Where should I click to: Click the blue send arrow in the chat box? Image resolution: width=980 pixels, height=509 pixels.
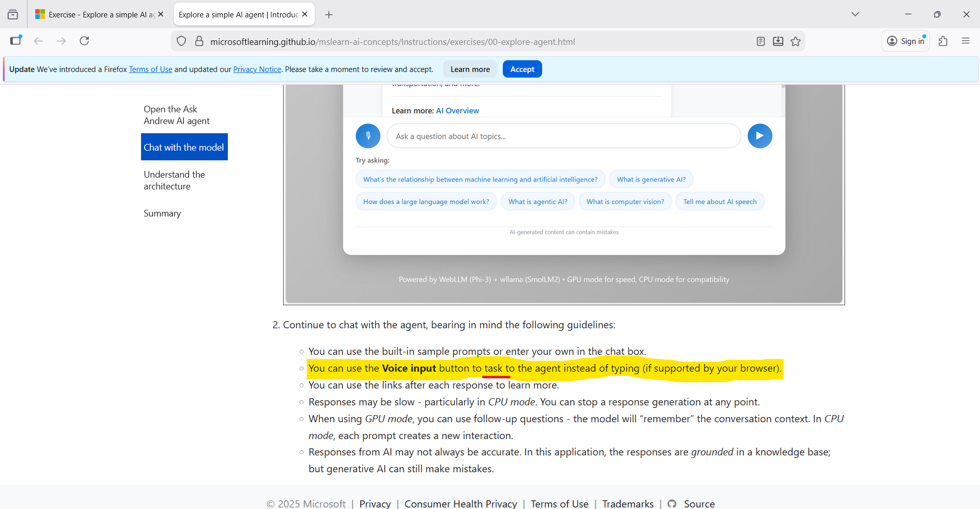760,136
